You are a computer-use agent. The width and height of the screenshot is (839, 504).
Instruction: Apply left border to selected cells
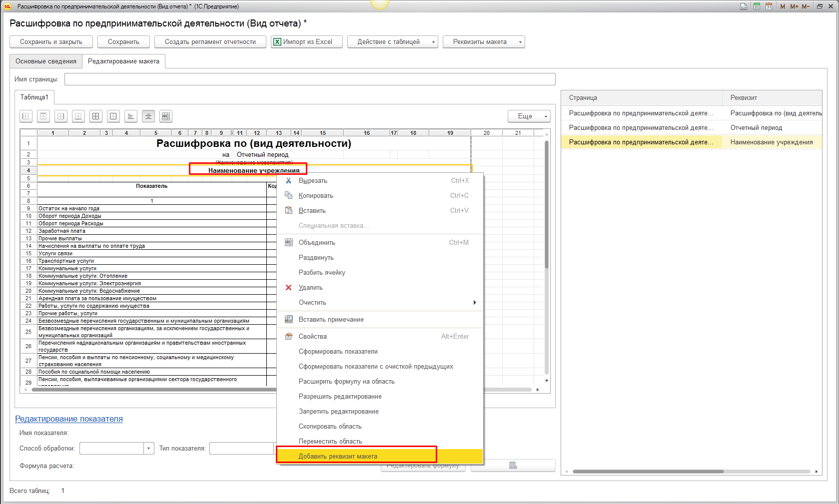[x=26, y=116]
